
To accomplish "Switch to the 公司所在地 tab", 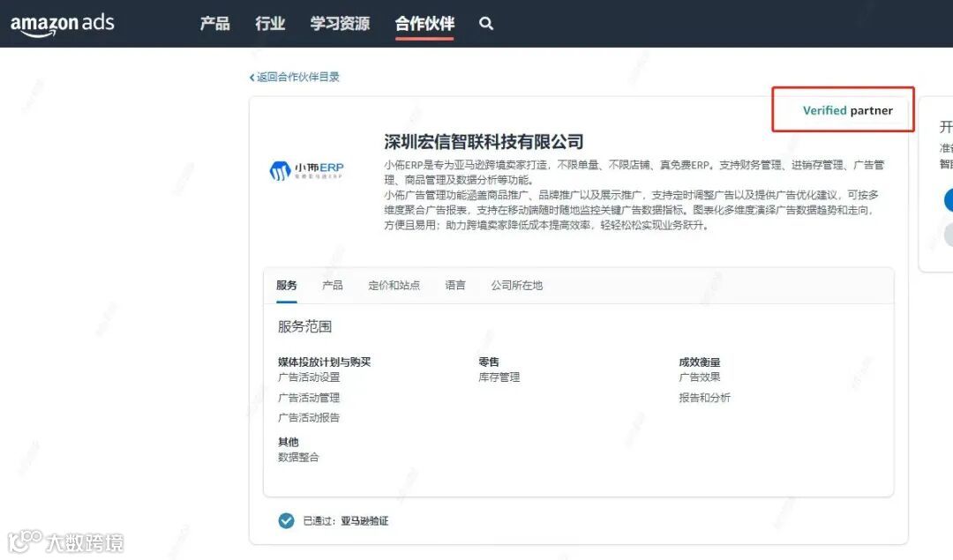I will tap(516, 286).
